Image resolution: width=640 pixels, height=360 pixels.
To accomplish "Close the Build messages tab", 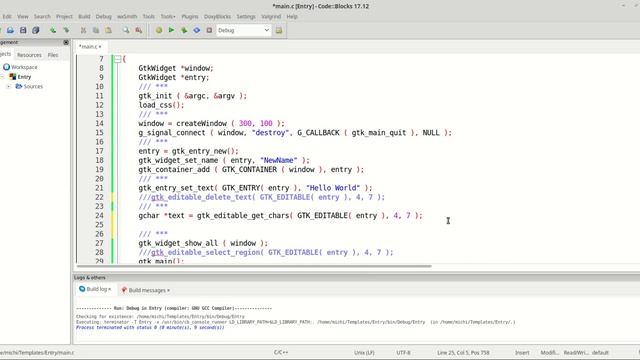I will coord(169,291).
